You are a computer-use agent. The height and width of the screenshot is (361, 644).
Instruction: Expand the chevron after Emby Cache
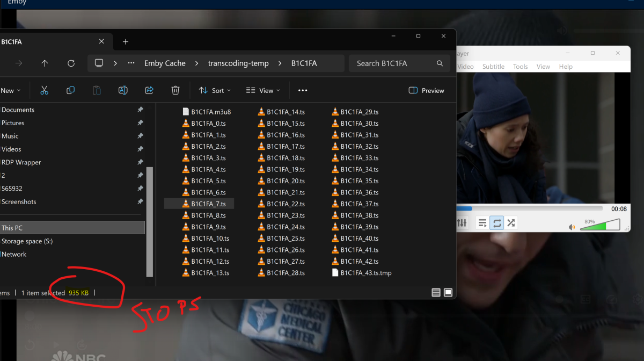pyautogui.click(x=197, y=63)
